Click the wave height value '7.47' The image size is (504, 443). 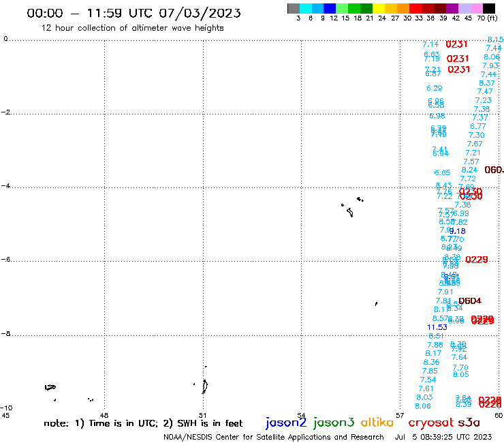485,91
